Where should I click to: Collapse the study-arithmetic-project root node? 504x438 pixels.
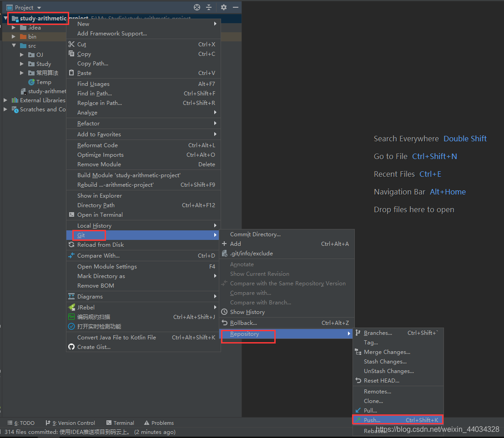click(x=6, y=18)
